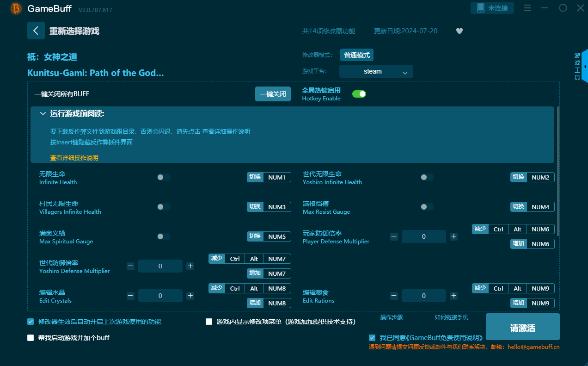Uncheck auto-enable last used functions checkbox

coord(31,322)
